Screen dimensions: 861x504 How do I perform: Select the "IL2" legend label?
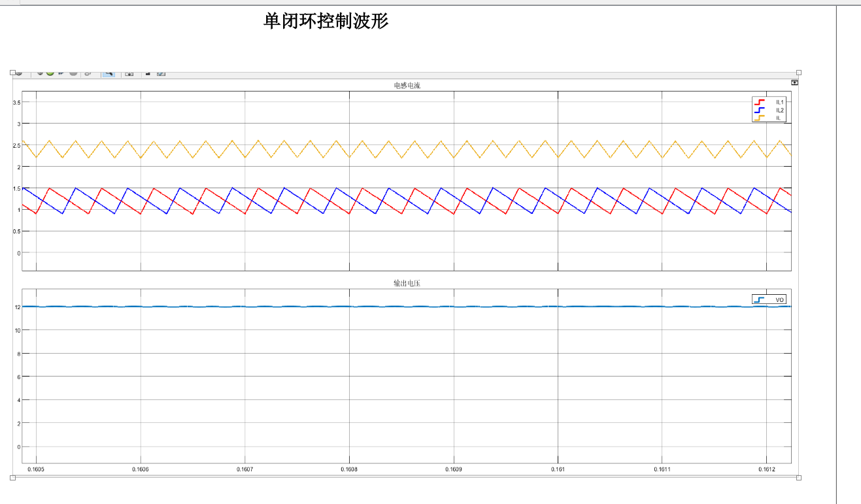tap(779, 110)
